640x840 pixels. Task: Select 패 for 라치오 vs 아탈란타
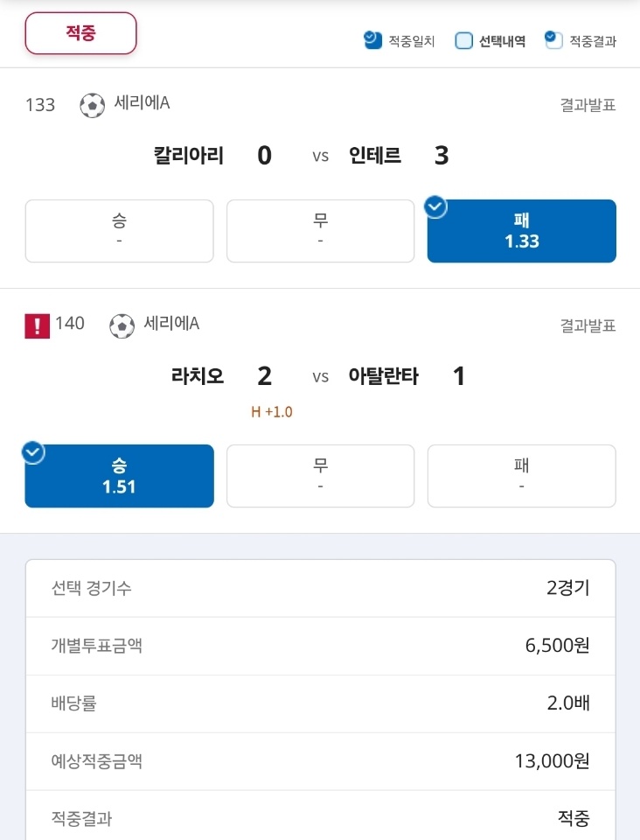(522, 476)
